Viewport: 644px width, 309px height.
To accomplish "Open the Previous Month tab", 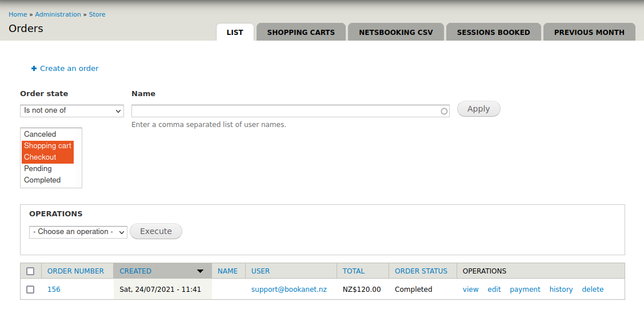I will (589, 33).
